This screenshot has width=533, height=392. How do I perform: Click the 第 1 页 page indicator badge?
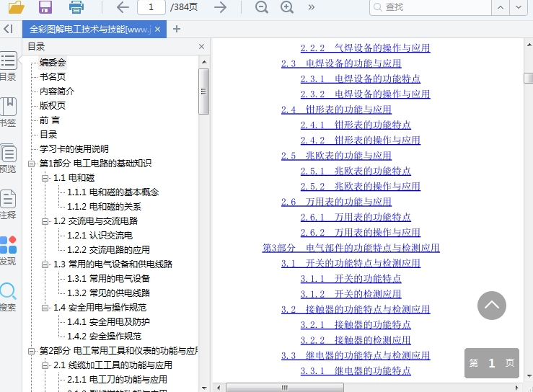coord(492,363)
